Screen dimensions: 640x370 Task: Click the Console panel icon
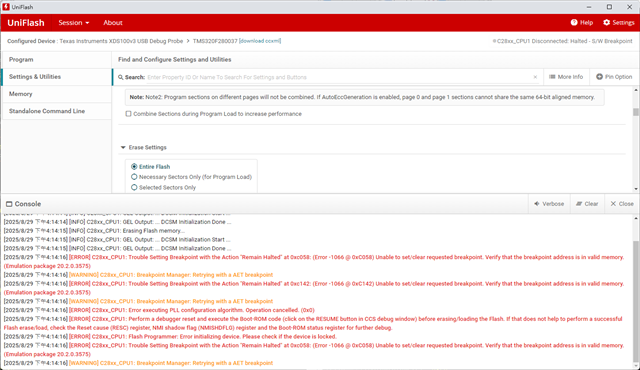pyautogui.click(x=9, y=204)
